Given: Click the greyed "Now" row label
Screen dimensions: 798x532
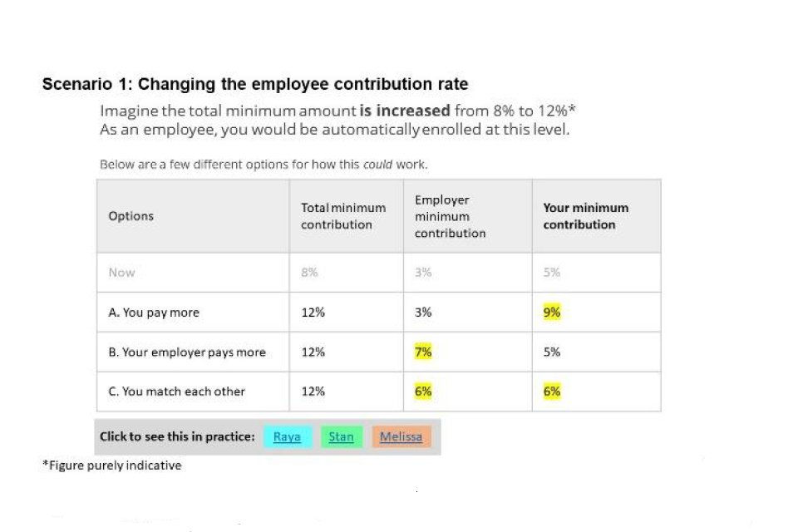Looking at the screenshot, I should (x=121, y=273).
